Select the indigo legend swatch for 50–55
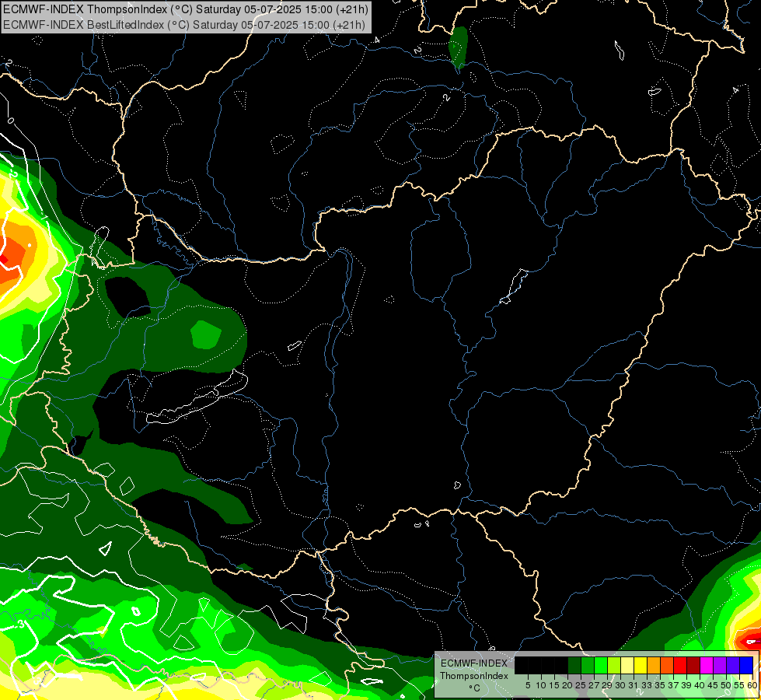This screenshot has width=761, height=700. tap(733, 665)
